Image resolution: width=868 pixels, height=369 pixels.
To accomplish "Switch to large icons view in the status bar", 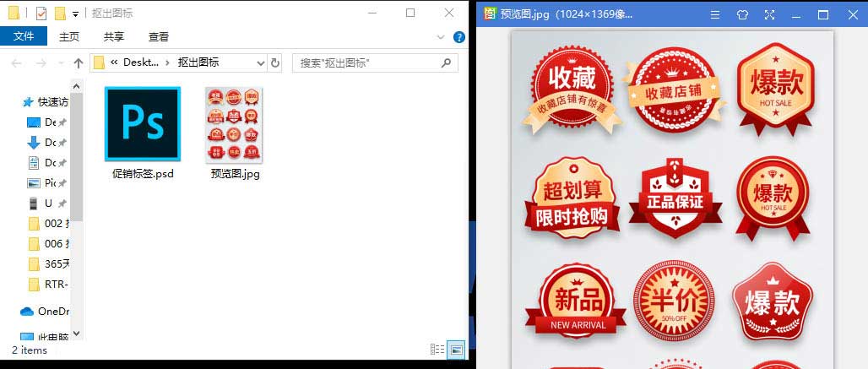I will click(x=457, y=350).
